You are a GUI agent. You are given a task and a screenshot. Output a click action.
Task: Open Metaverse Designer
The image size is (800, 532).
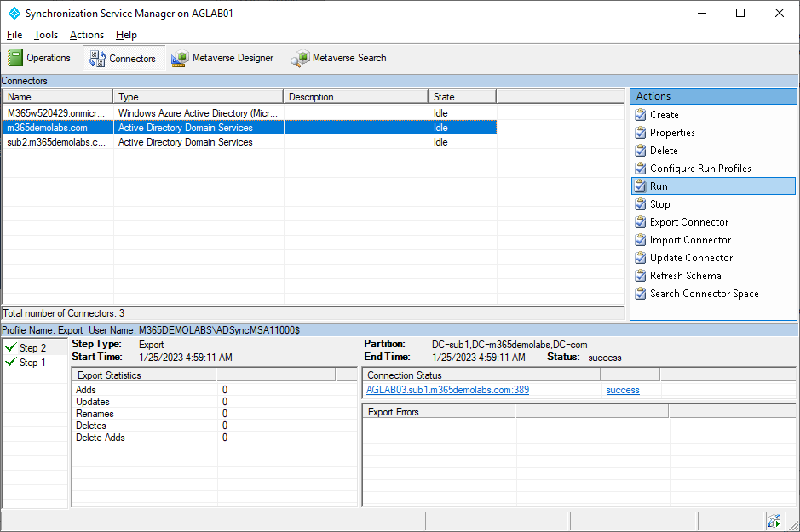222,58
